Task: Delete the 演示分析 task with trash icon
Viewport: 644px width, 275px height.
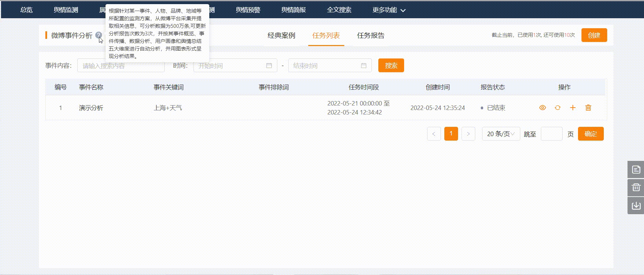Action: [x=588, y=108]
